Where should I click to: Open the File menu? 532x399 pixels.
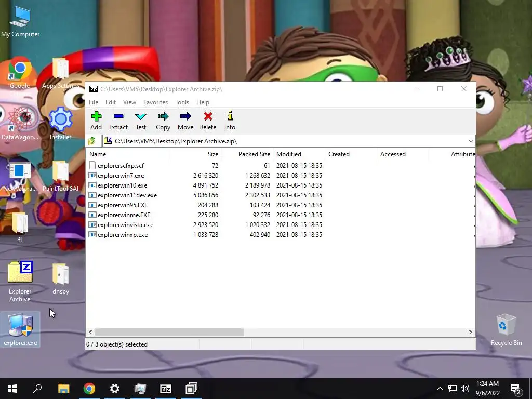pos(94,102)
